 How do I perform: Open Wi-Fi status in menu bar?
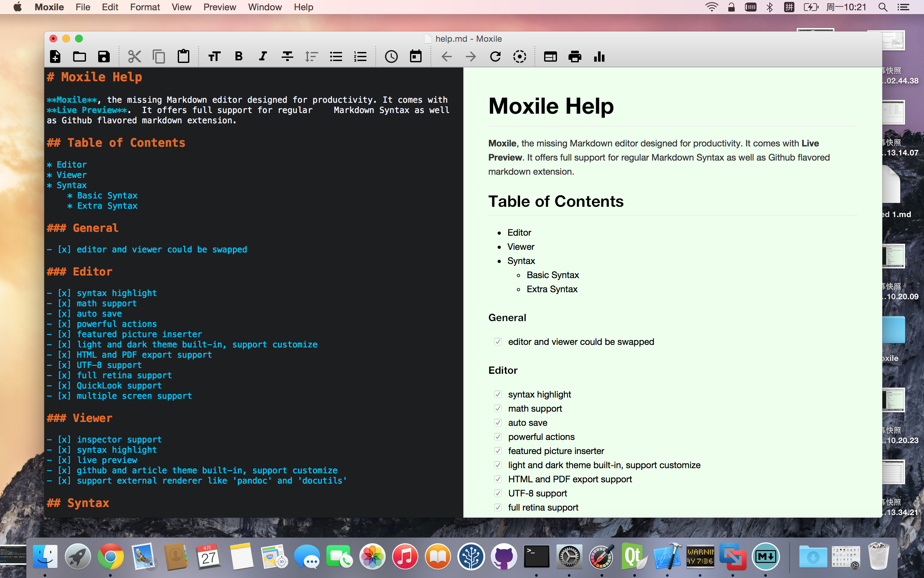711,7
